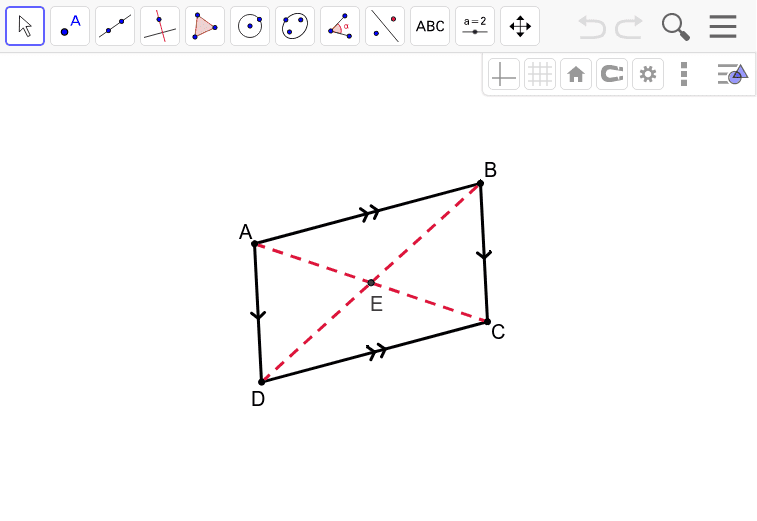Pick the Circle with center tool
This screenshot has width=757, height=521.
(250, 26)
